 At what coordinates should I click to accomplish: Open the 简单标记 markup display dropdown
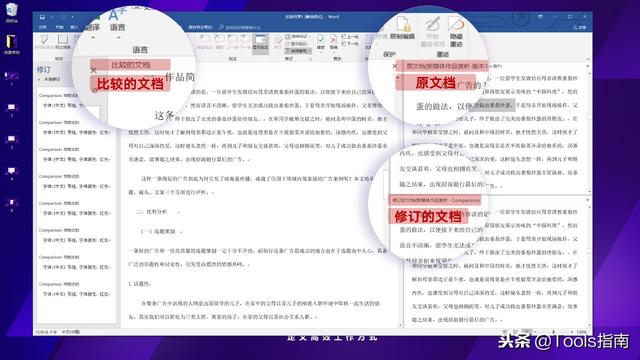click(298, 37)
